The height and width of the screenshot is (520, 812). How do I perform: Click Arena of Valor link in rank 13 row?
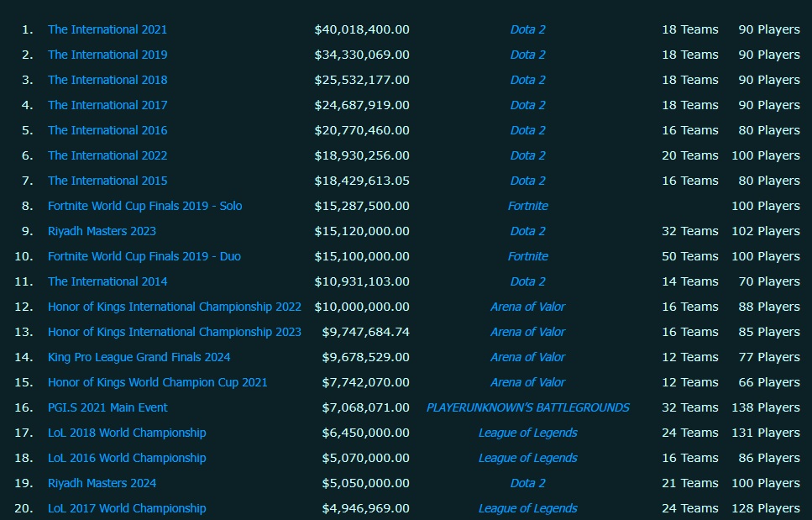click(x=527, y=332)
